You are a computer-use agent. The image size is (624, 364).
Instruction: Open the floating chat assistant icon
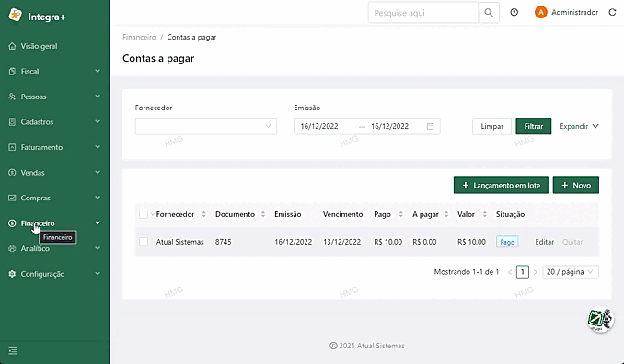600,319
